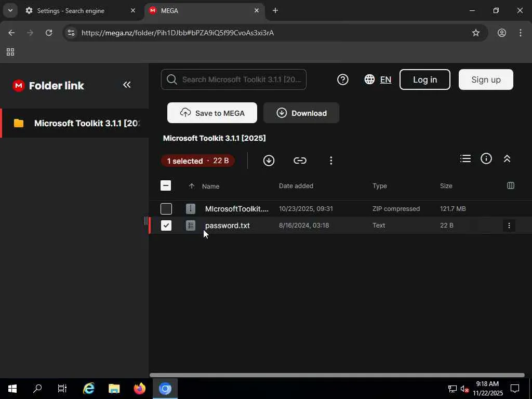Open Task View on the taskbar
The image size is (532, 399).
coord(62,389)
